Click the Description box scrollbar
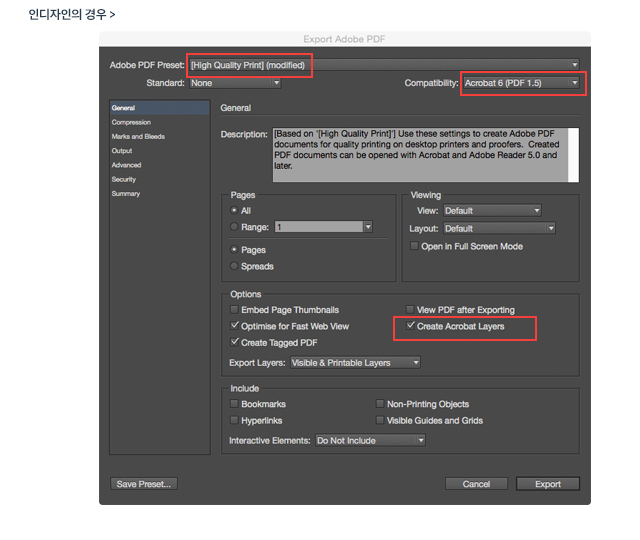Image resolution: width=640 pixels, height=540 pixels. click(x=573, y=155)
